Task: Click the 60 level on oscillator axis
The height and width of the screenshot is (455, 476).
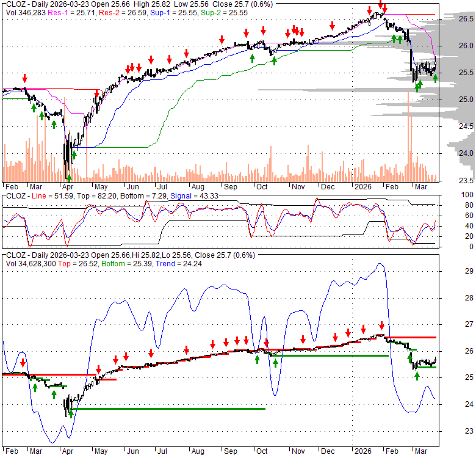Action: [x=469, y=216]
